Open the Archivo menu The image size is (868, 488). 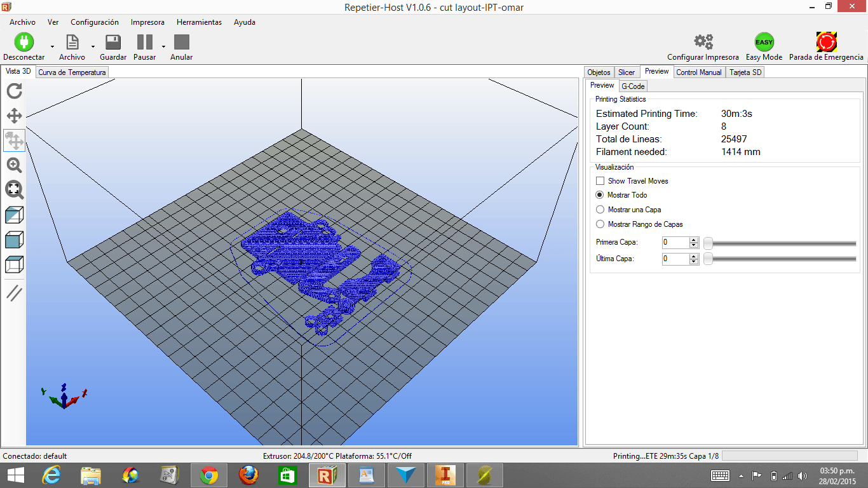coord(22,22)
